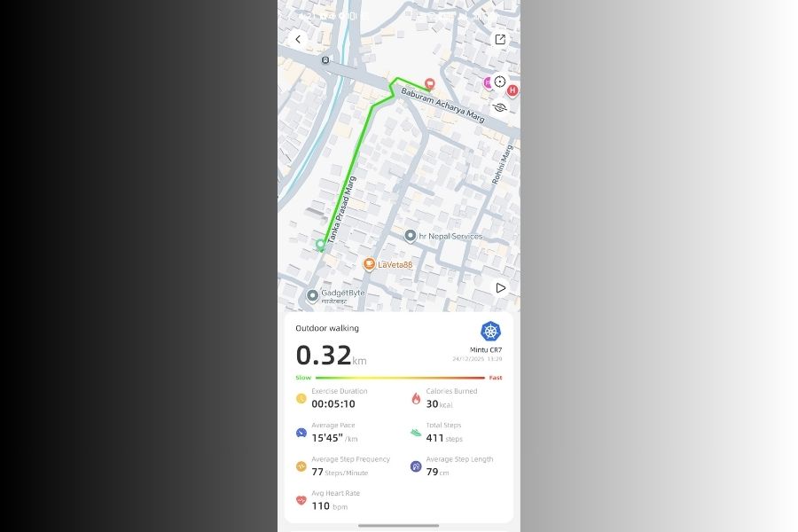Tap the red H hospital marker

pyautogui.click(x=512, y=90)
